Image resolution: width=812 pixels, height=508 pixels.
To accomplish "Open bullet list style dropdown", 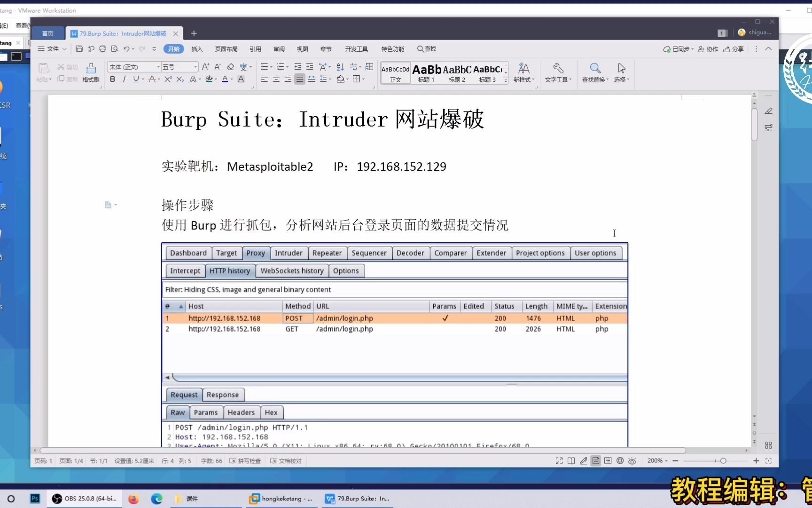I will [271, 67].
